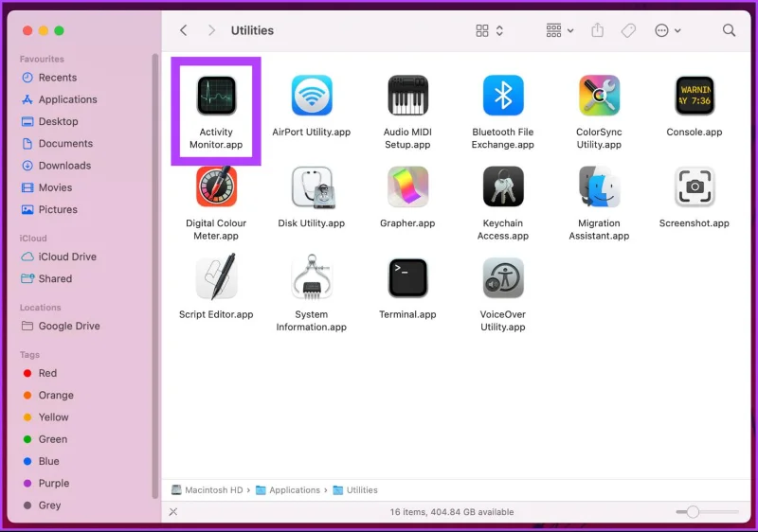This screenshot has height=532, width=758.
Task: Open the ellipsis action menu
Action: 668,30
